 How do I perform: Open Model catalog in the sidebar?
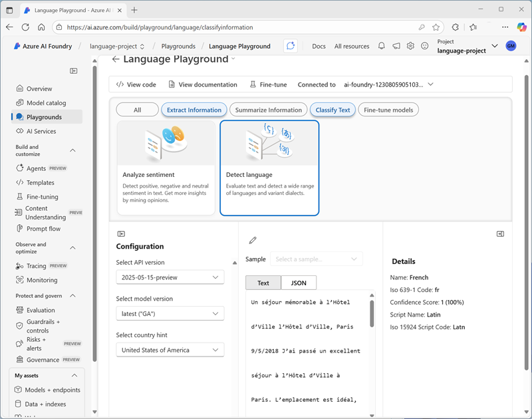click(46, 103)
